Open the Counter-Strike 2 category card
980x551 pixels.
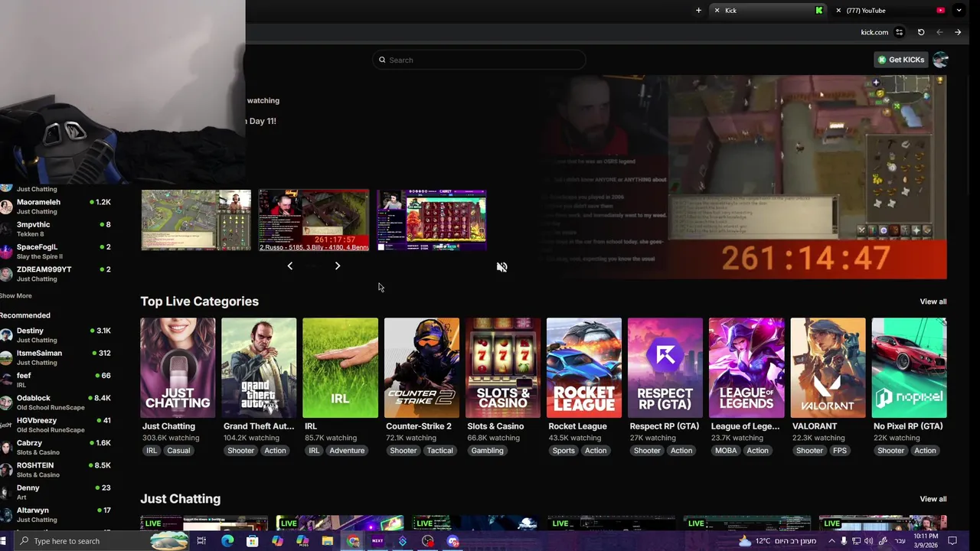pos(422,368)
